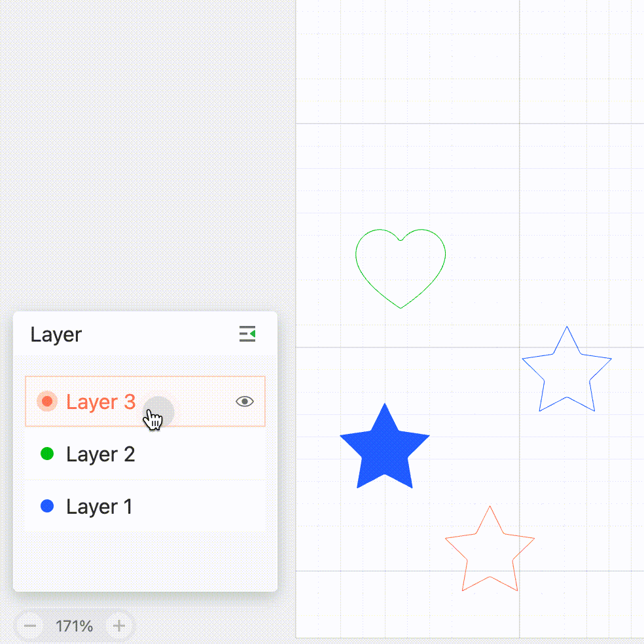The image size is (644, 644).
Task: Click the Layer panel title text
Action: click(x=56, y=334)
